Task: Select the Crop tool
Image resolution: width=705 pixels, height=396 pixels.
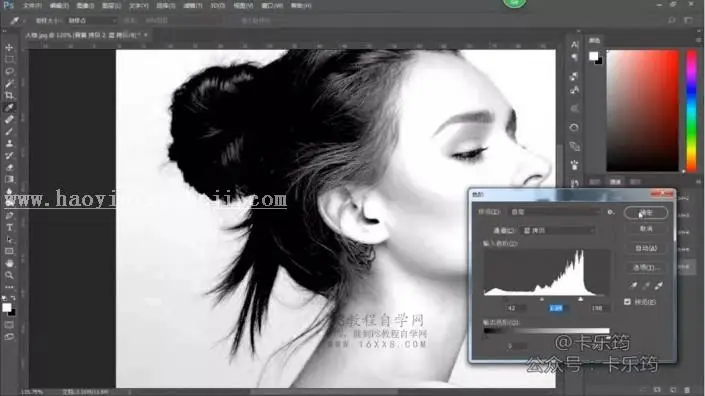Action: [x=9, y=95]
